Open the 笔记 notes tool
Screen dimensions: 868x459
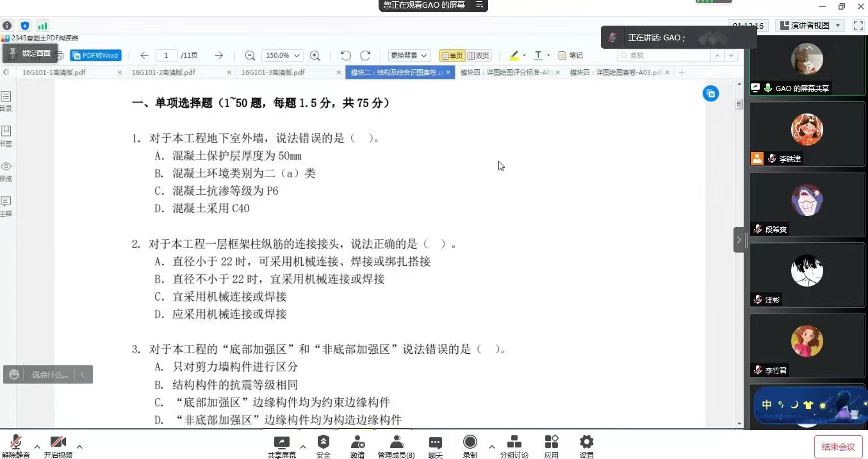click(570, 56)
